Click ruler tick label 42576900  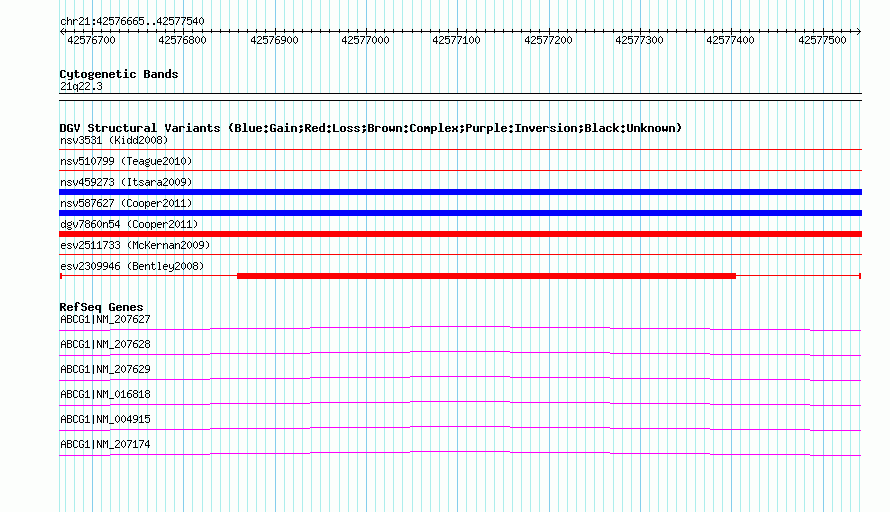point(274,40)
